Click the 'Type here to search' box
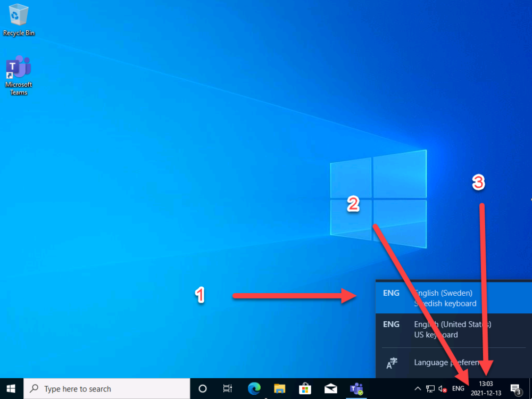The image size is (532, 399). [x=106, y=388]
